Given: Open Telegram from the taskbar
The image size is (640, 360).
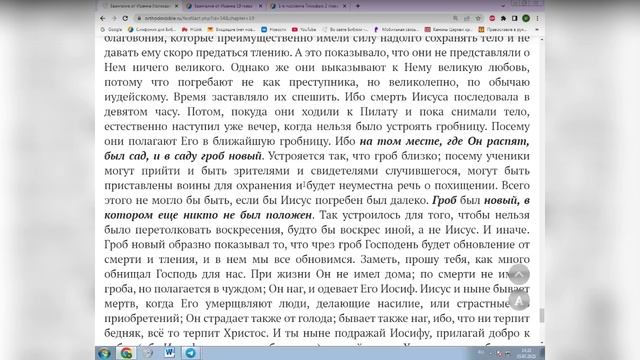Looking at the screenshot, I should (191, 353).
